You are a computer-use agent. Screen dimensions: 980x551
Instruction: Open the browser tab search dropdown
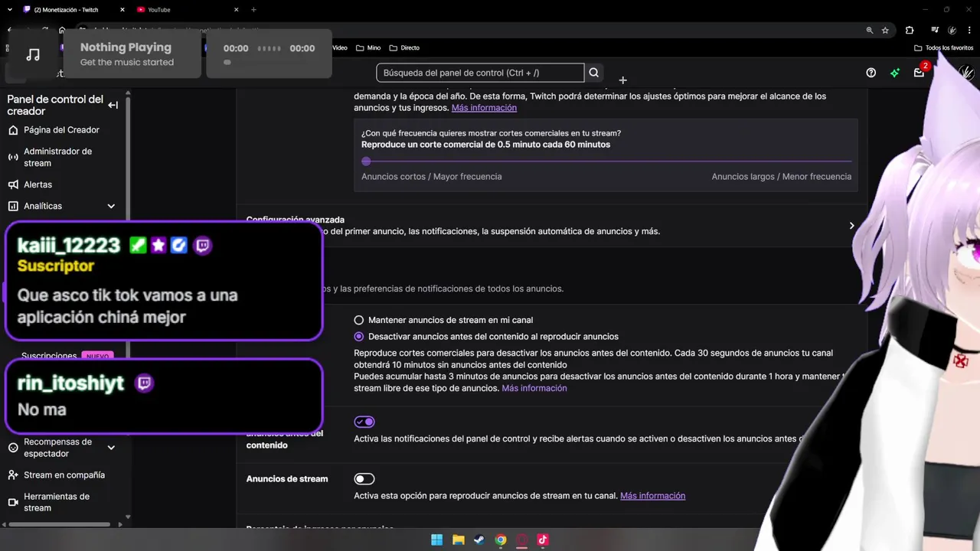(x=9, y=10)
